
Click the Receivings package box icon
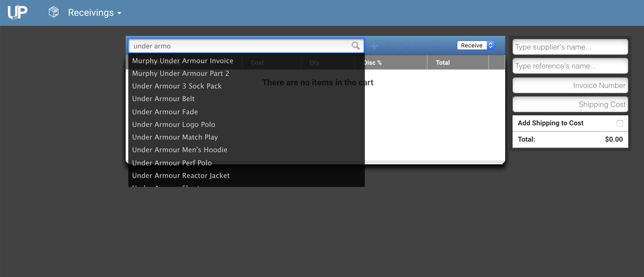pyautogui.click(x=54, y=12)
